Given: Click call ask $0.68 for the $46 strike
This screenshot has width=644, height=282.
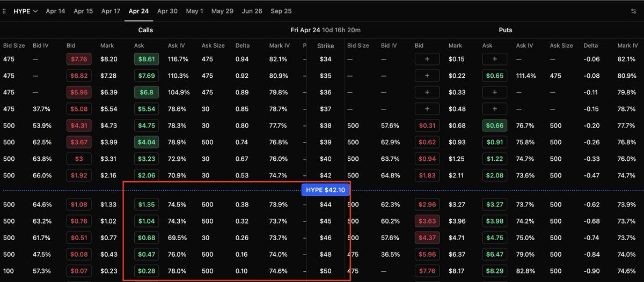Looking at the screenshot, I should (146, 238).
